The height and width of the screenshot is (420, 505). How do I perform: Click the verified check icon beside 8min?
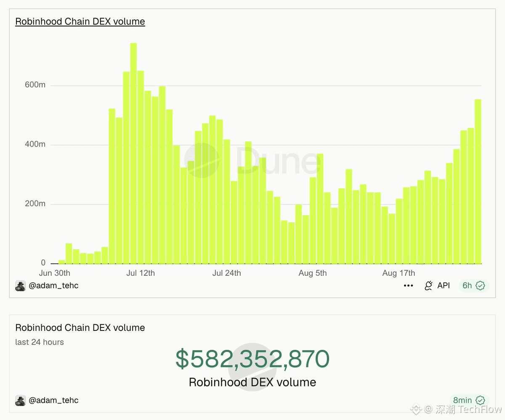(x=480, y=400)
